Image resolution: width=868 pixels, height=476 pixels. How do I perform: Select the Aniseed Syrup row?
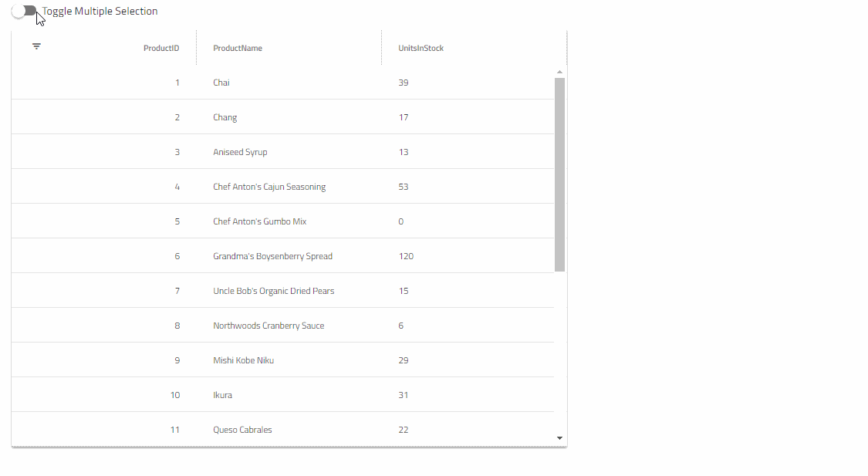pyautogui.click(x=240, y=151)
